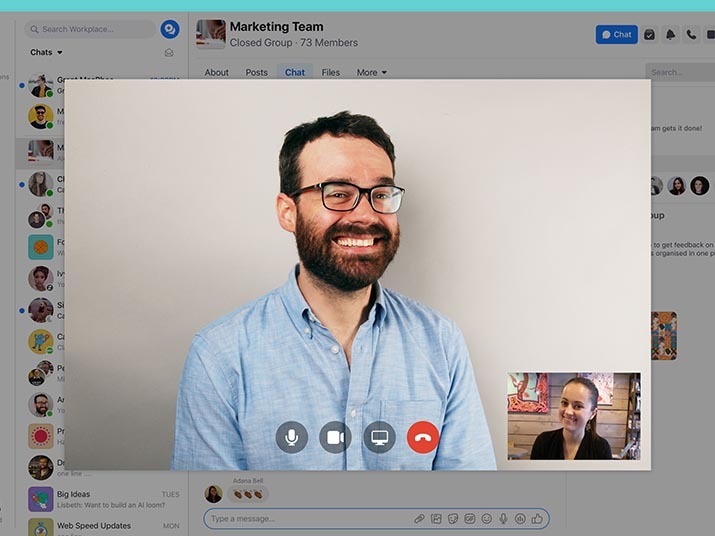Image resolution: width=715 pixels, height=536 pixels.
Task: Click the blue Chat button in the header
Action: point(617,35)
